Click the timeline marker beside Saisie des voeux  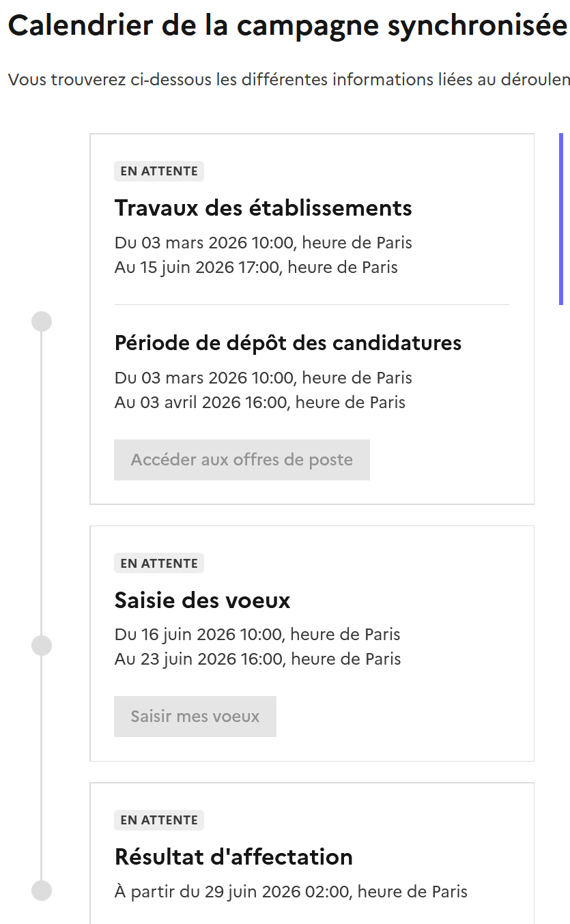point(42,646)
